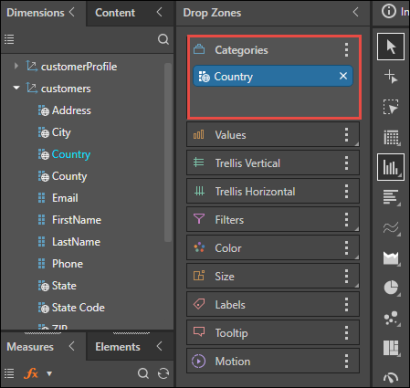Toggle list view icon in Dimensions panel

click(9, 39)
